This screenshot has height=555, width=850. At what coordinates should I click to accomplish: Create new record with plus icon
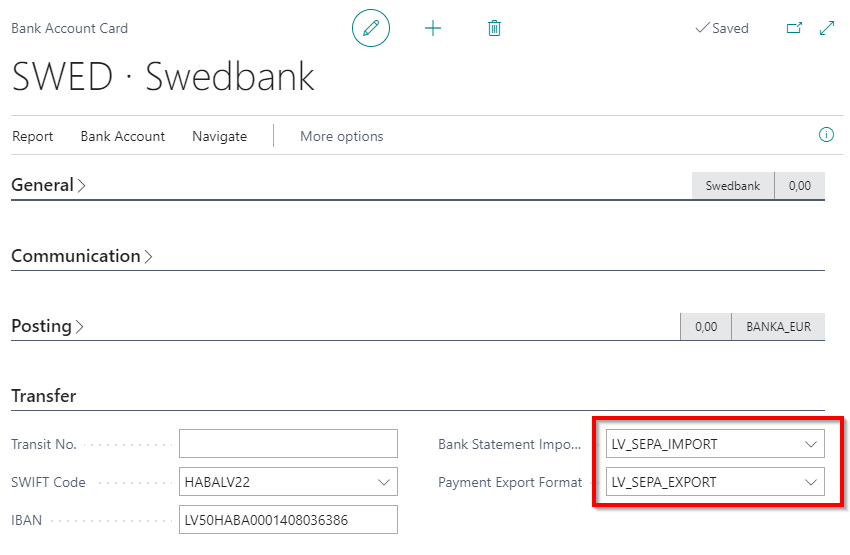[433, 28]
